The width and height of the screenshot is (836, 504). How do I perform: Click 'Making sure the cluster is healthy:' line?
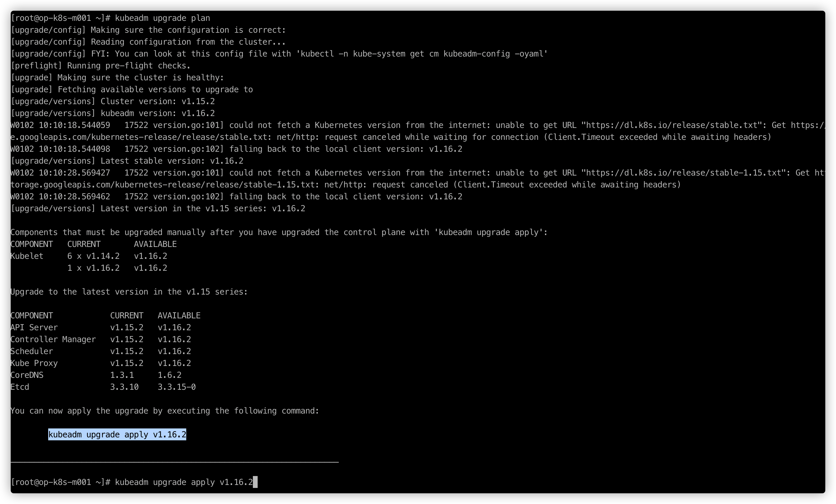point(118,77)
